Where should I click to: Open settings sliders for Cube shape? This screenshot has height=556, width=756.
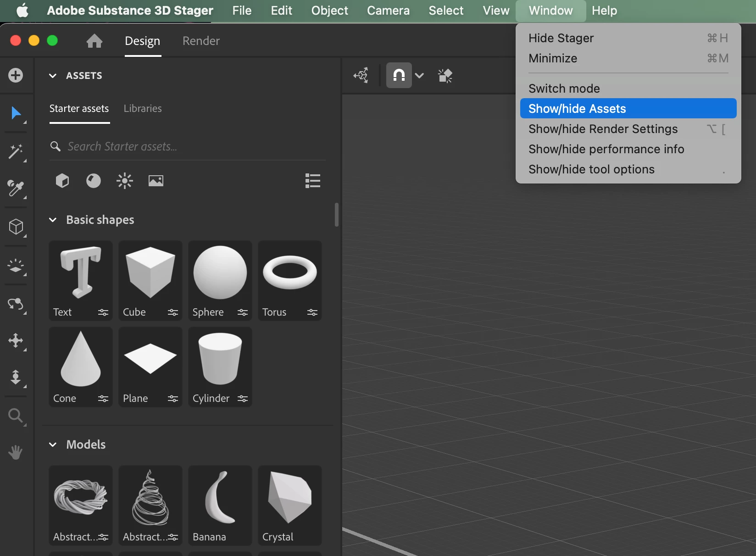[x=173, y=312]
